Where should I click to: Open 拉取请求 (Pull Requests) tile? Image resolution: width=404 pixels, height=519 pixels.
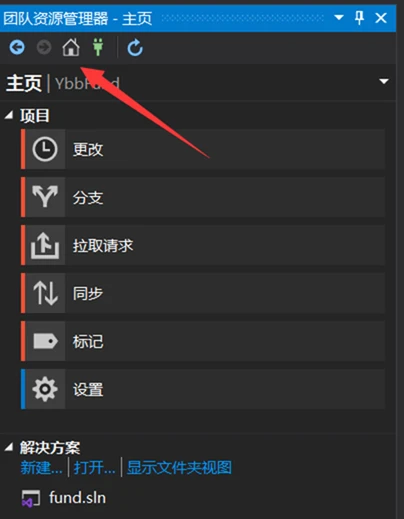(203, 245)
